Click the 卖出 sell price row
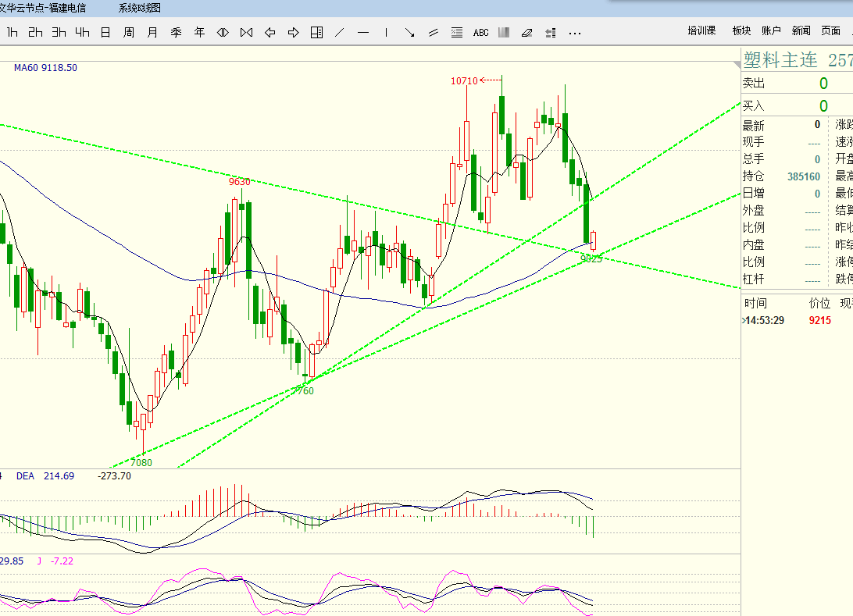This screenshot has width=853, height=616. point(797,84)
